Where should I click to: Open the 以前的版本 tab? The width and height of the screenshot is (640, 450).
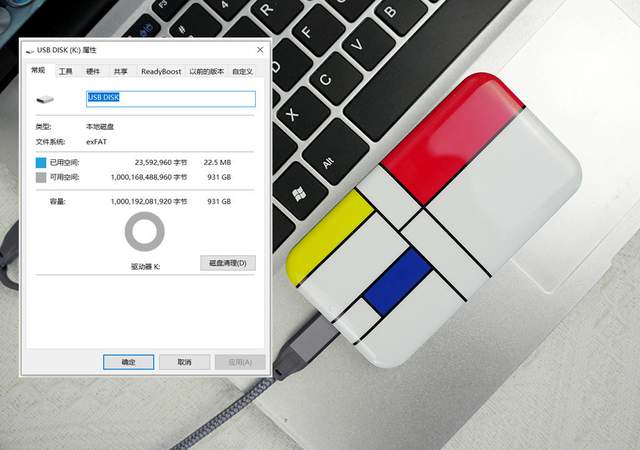[207, 71]
